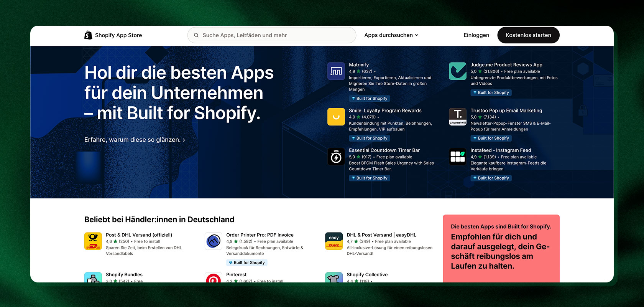Click Built for Shopify badge under Instafeed
This screenshot has height=307, width=644.
pos(491,178)
